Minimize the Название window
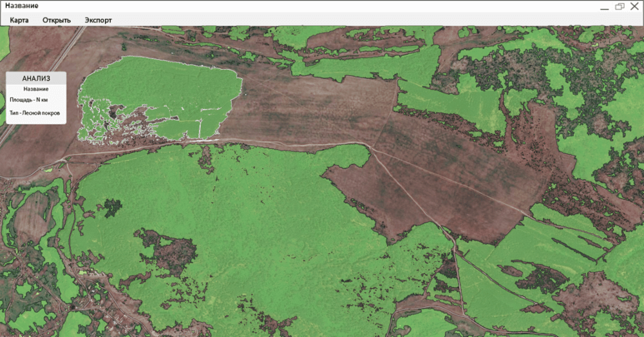Image resolution: width=644 pixels, height=337 pixels. [x=604, y=7]
